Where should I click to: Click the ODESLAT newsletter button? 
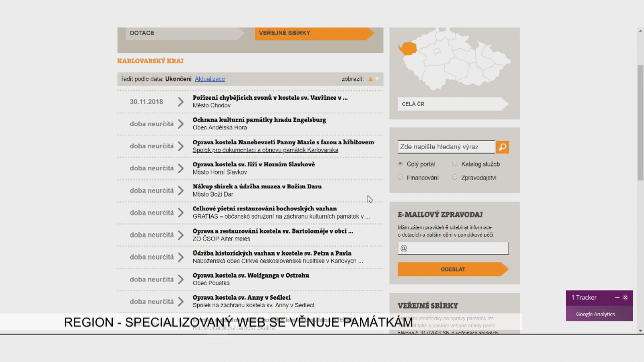click(453, 269)
